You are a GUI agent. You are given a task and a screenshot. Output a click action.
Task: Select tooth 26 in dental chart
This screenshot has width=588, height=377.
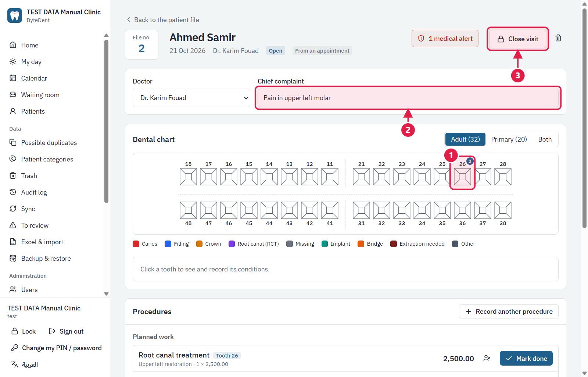click(x=462, y=177)
